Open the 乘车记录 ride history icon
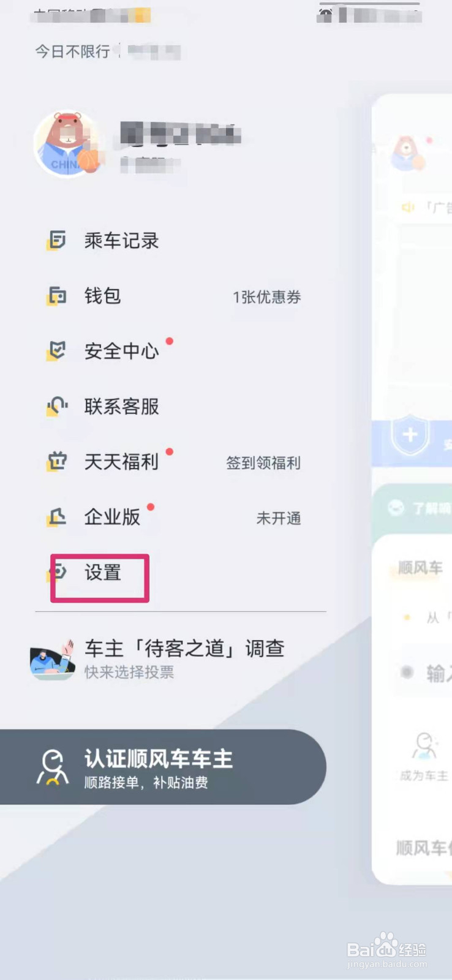Viewport: 452px width, 980px height. [56, 241]
